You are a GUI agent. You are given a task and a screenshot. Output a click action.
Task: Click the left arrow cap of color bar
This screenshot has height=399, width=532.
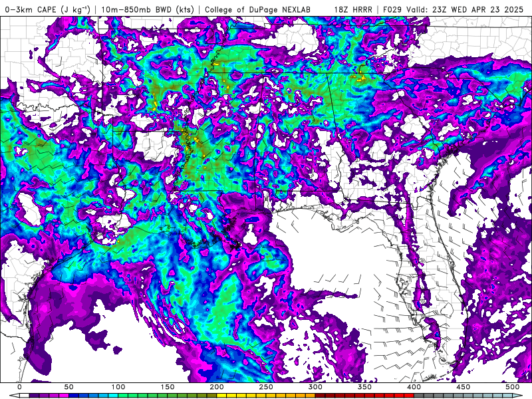pos(15,395)
